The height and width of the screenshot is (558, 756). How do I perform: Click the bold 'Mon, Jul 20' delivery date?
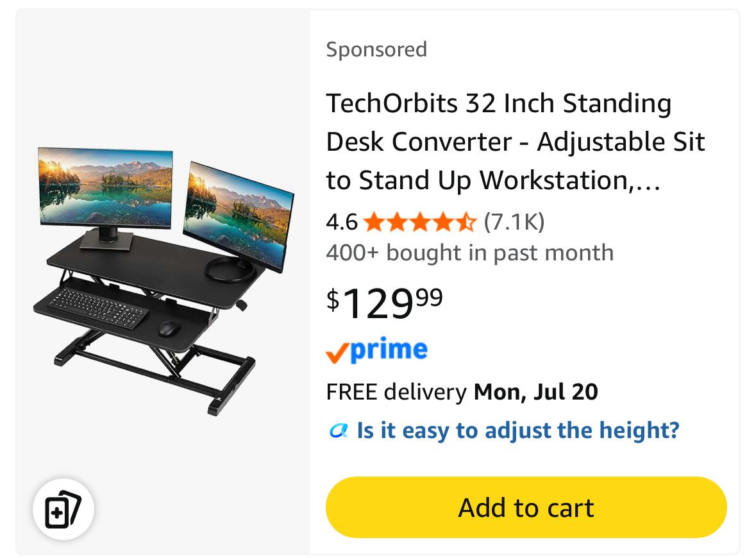[x=535, y=392]
